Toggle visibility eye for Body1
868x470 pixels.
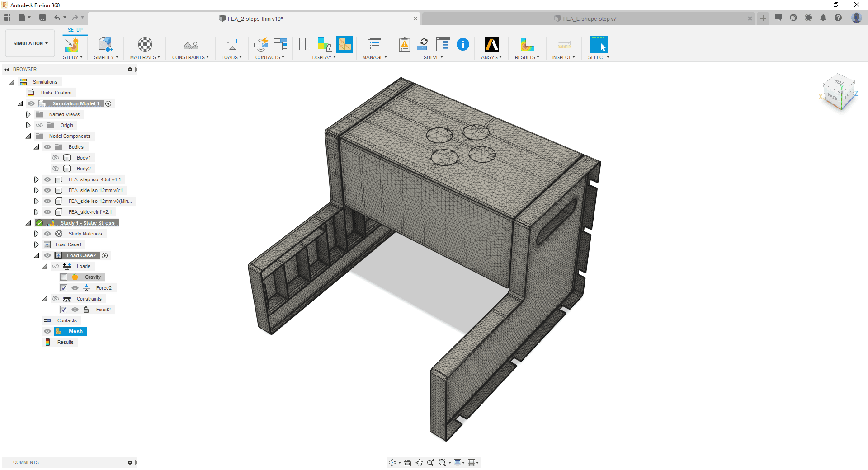56,158
